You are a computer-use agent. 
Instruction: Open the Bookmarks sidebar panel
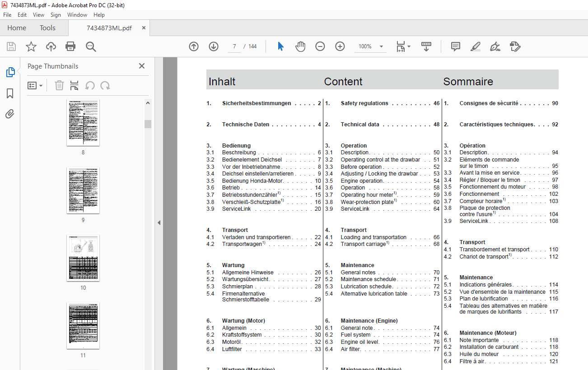[x=10, y=93]
